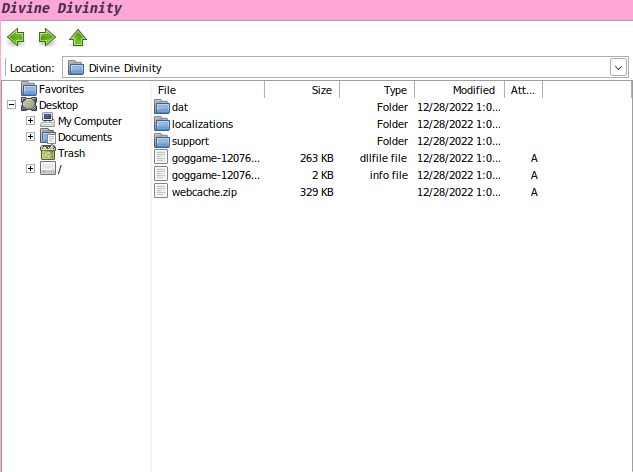The image size is (633, 472).
Task: Click the Desktop icon in tree
Action: (x=29, y=105)
